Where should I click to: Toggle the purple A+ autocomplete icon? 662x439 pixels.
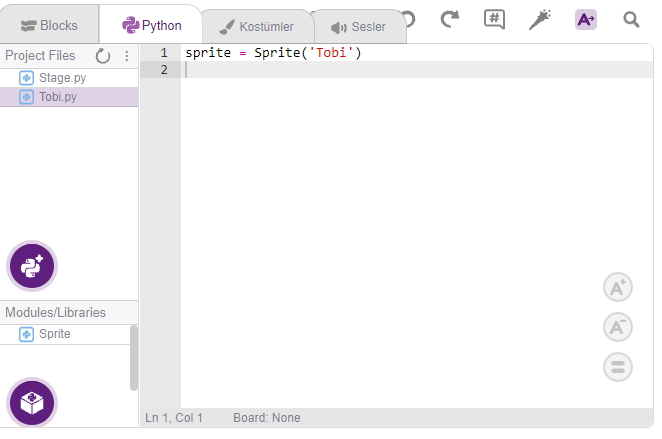[586, 19]
